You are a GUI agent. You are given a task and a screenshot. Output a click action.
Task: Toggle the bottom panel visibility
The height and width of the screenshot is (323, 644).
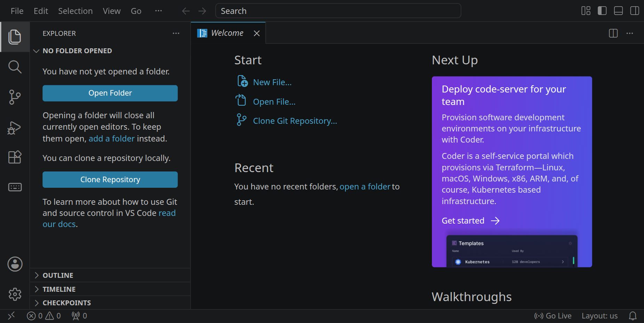pyautogui.click(x=618, y=11)
